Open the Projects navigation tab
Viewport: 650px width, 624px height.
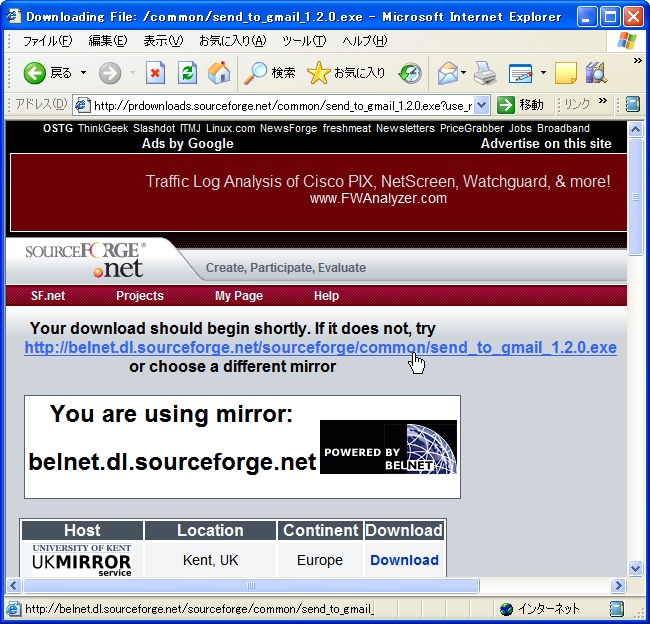coord(140,296)
